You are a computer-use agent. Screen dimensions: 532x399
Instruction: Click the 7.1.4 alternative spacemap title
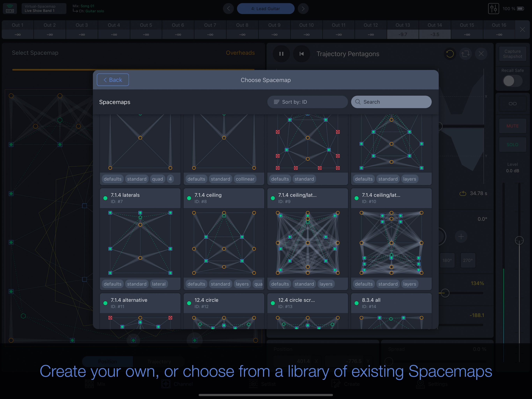[x=129, y=300]
